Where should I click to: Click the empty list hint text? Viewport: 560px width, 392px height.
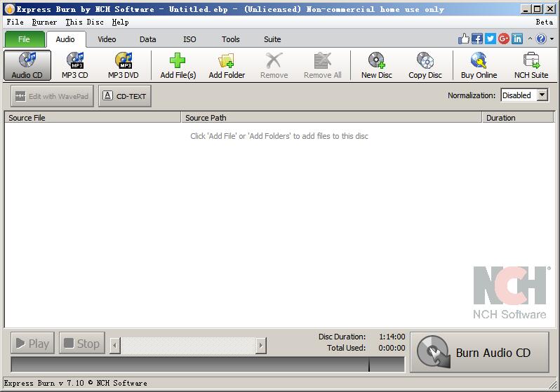tap(279, 136)
